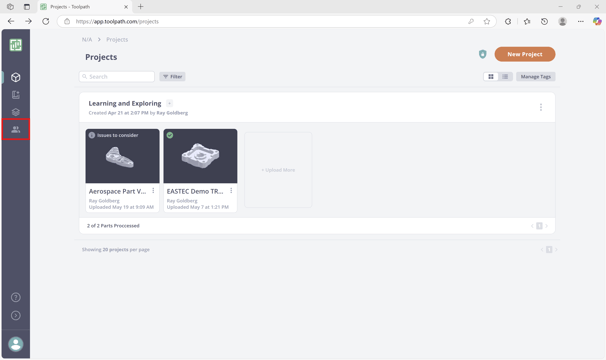This screenshot has height=360, width=606.
Task: Open Copilot icon in browser toolbar
Action: (597, 21)
